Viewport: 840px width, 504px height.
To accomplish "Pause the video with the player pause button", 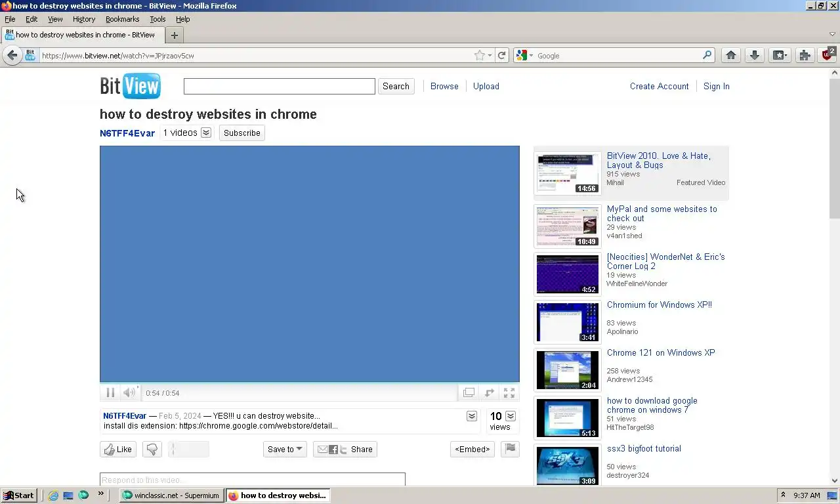I will click(x=110, y=393).
